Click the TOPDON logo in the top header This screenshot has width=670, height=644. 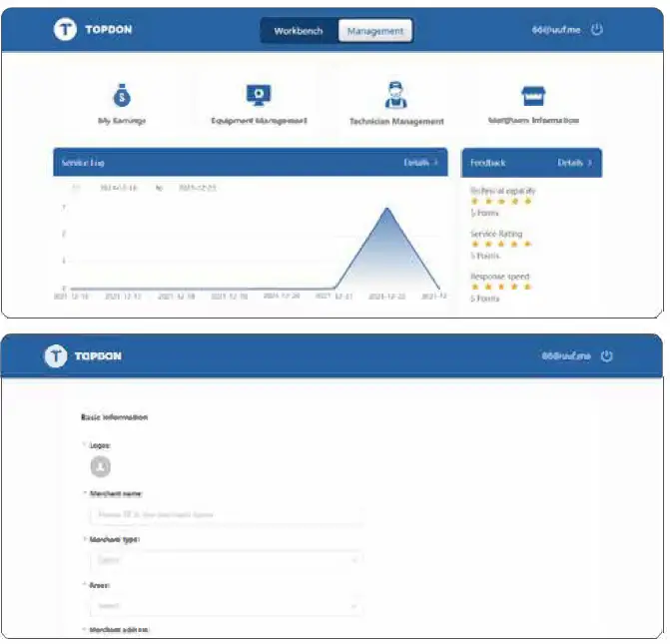pos(93,30)
